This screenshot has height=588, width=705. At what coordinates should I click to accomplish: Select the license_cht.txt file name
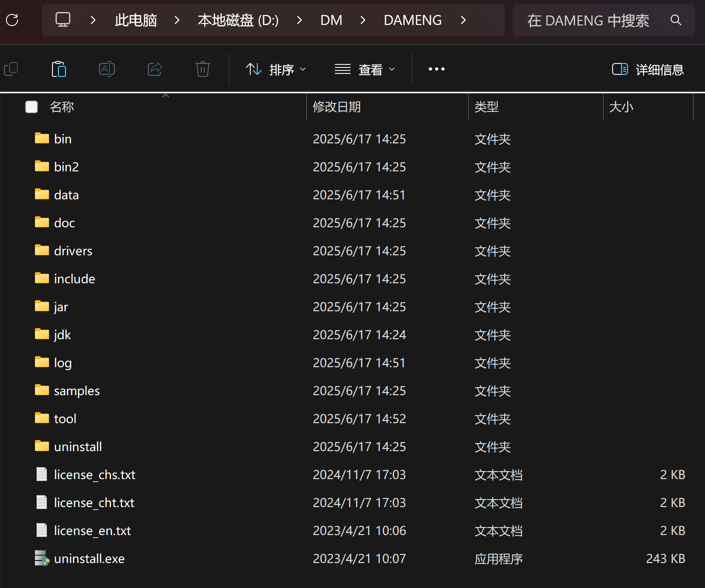[x=94, y=503]
